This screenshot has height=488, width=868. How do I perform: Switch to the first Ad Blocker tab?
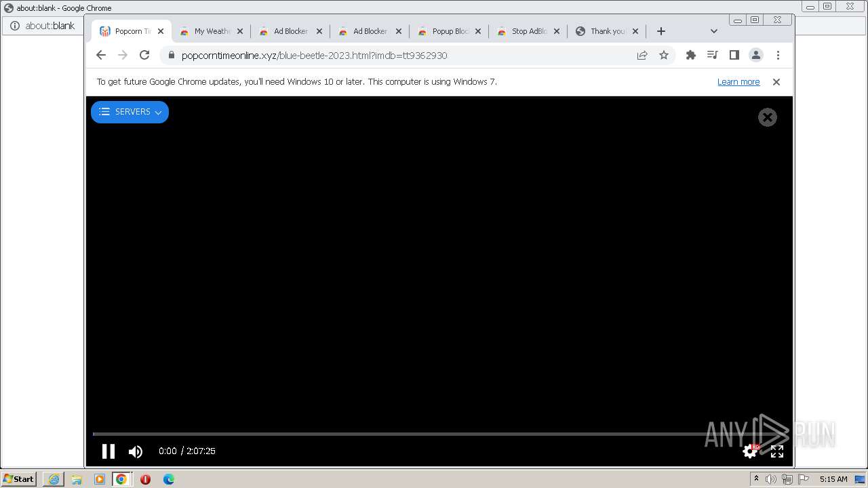(290, 31)
